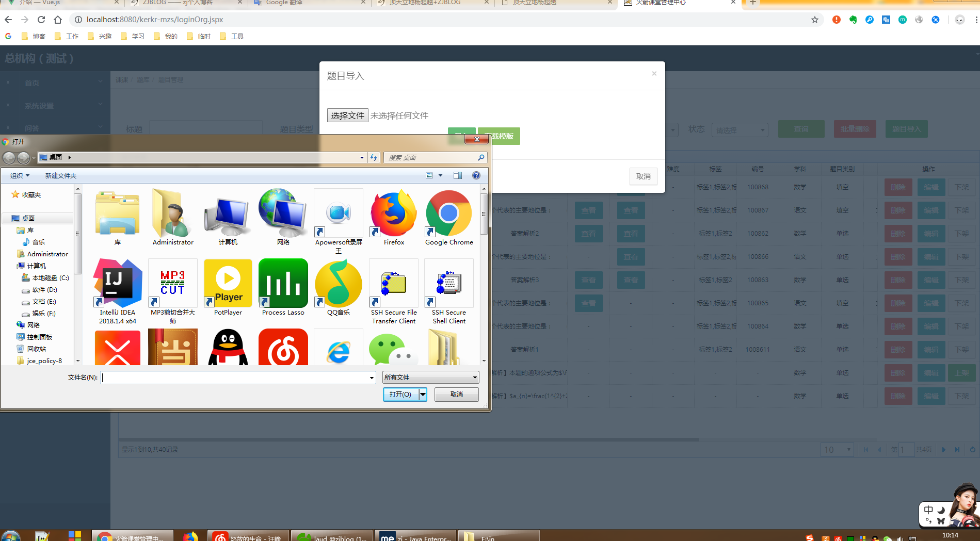The height and width of the screenshot is (541, 980).
Task: Open the 工作 bookmarks folder
Action: coord(67,36)
